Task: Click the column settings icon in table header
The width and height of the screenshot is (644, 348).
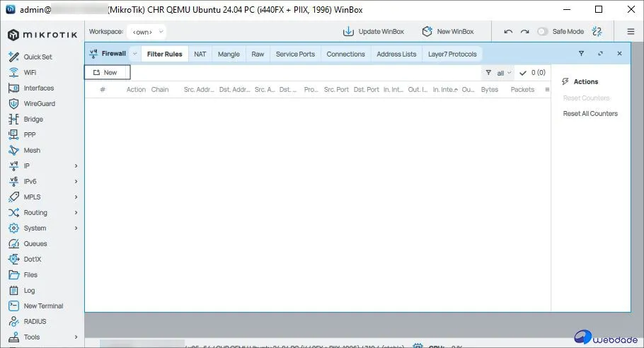Action: (x=546, y=90)
